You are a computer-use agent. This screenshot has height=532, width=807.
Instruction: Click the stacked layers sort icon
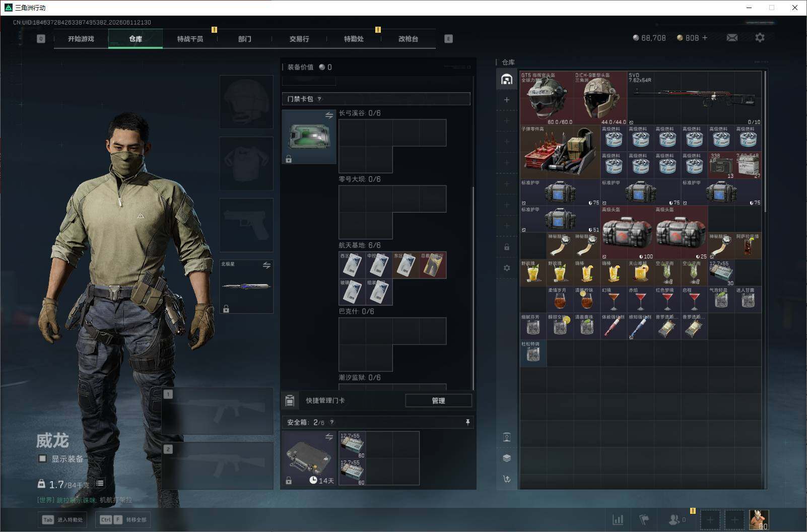[507, 458]
